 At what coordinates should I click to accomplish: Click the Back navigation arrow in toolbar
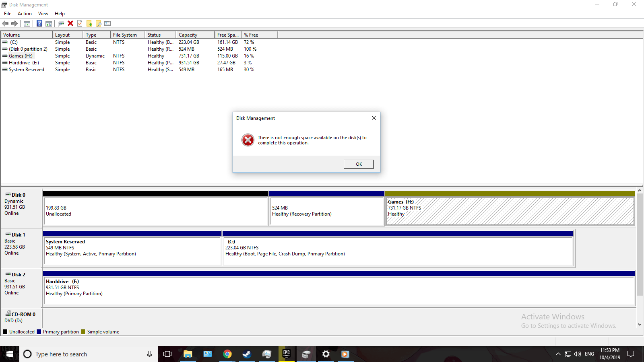click(x=5, y=23)
